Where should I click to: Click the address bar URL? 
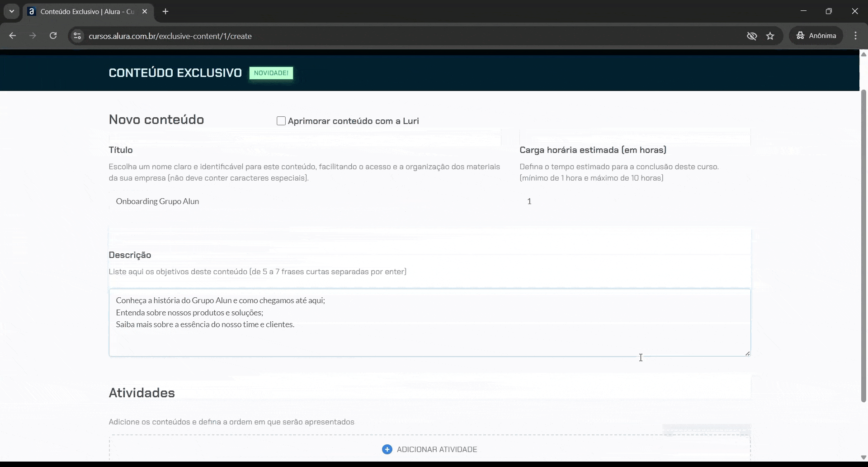(x=170, y=36)
